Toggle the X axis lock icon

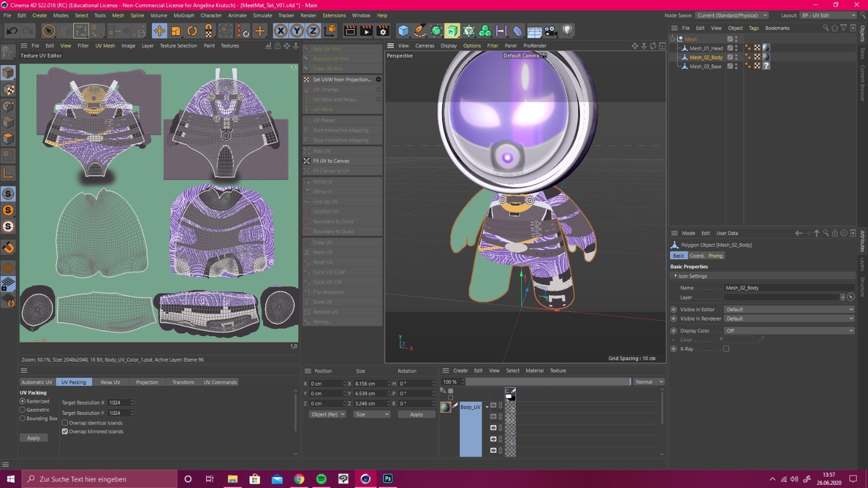click(280, 31)
